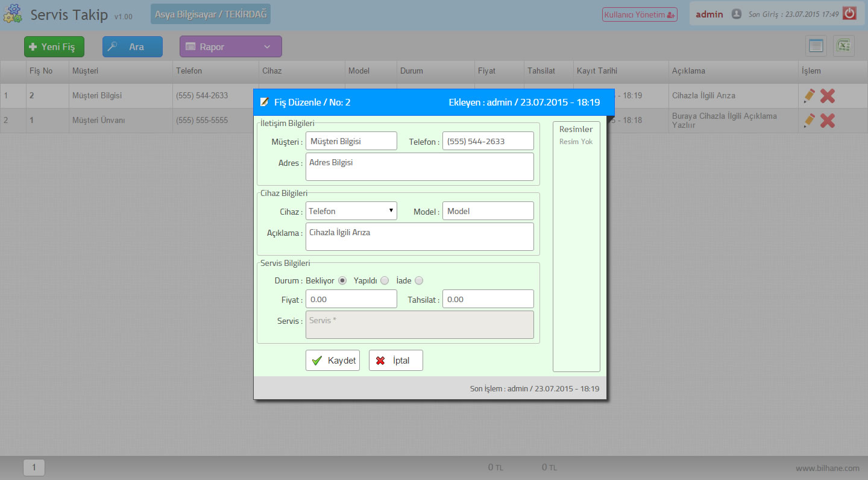Open Kullanıcı Yönetim user management
This screenshot has width=868, height=480.
pyautogui.click(x=639, y=14)
